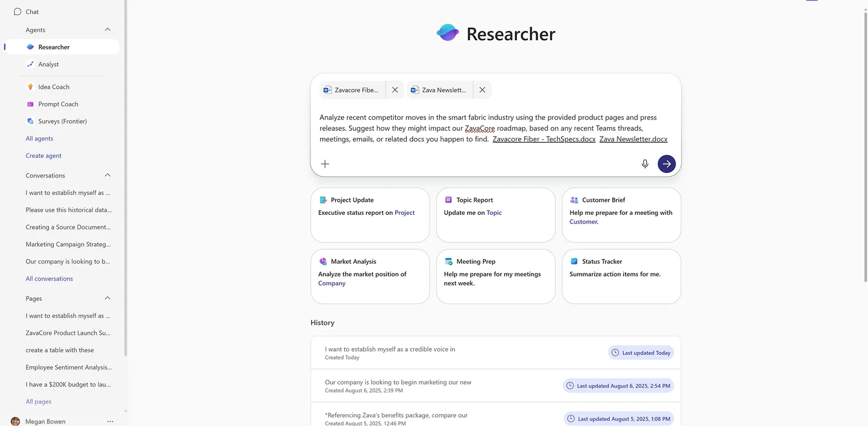Image resolution: width=868 pixels, height=426 pixels.
Task: Select the Market Analysis prompt card
Action: tap(370, 276)
